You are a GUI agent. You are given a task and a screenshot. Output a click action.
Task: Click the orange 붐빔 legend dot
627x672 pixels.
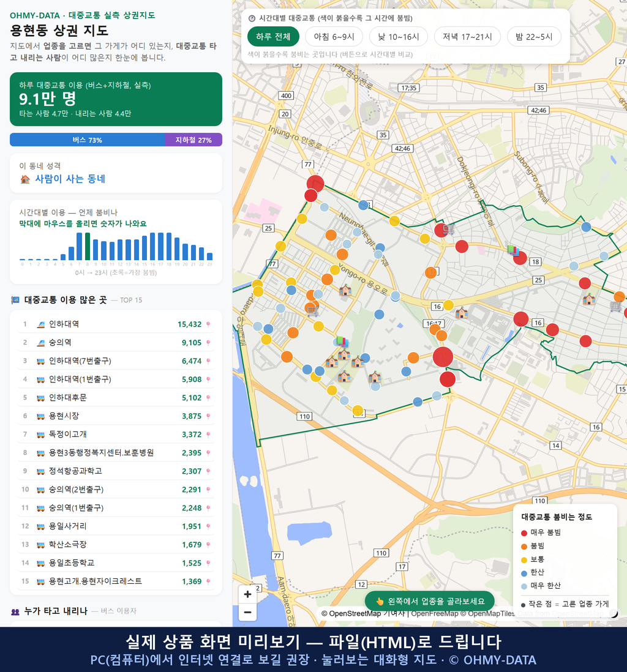click(x=524, y=547)
